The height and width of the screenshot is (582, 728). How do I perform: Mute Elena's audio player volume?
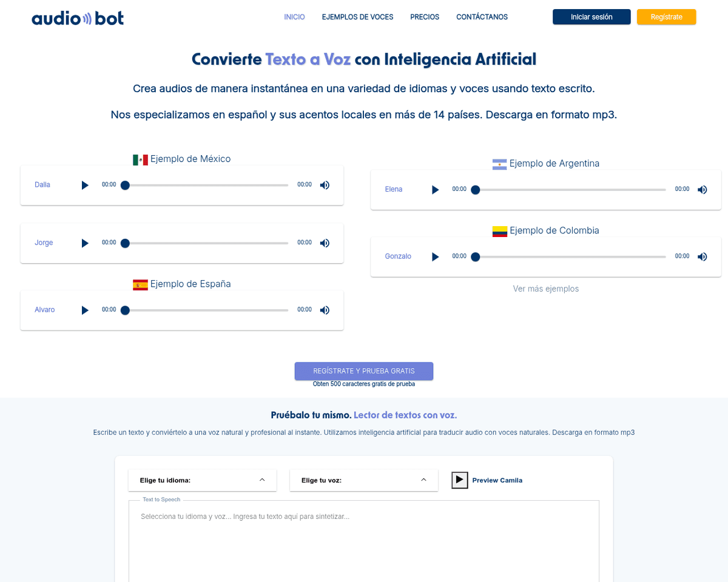702,190
